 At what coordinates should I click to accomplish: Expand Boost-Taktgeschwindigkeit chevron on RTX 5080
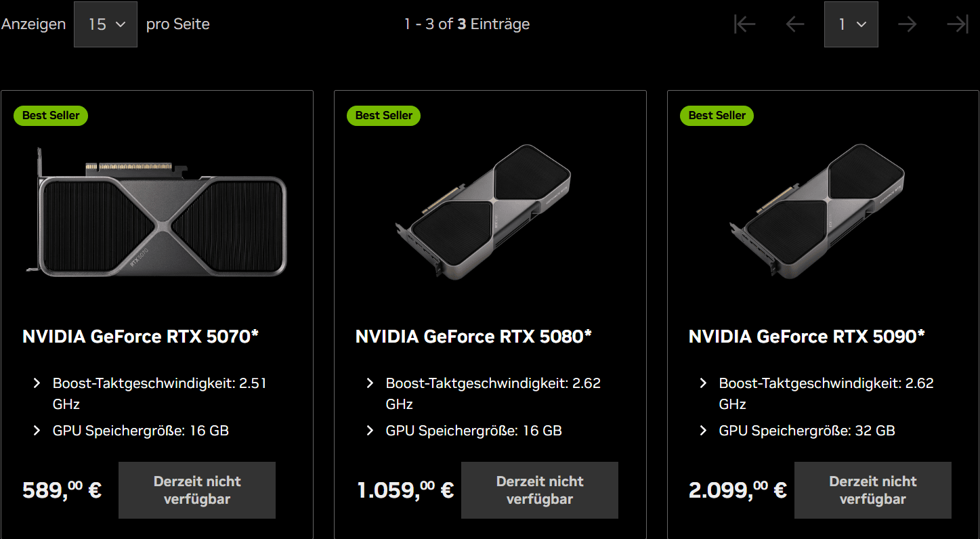point(370,384)
